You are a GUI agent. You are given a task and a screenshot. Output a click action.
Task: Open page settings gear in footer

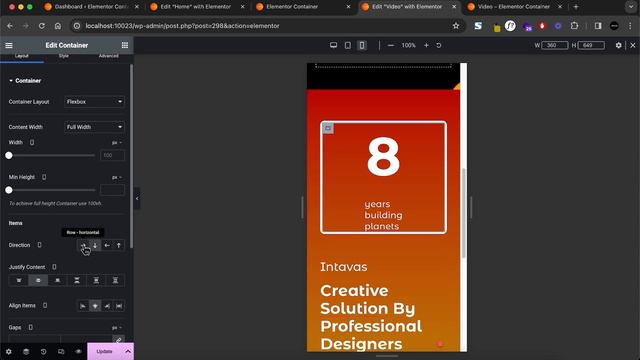9,351
